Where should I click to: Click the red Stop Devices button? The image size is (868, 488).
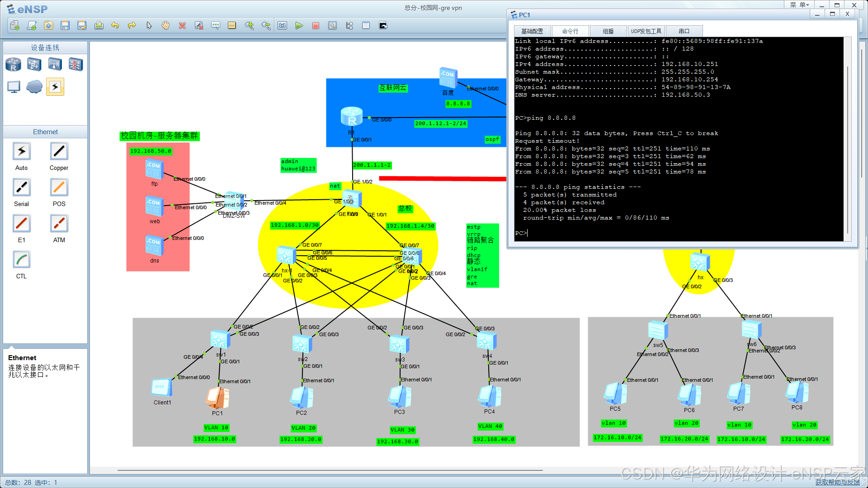[x=316, y=26]
